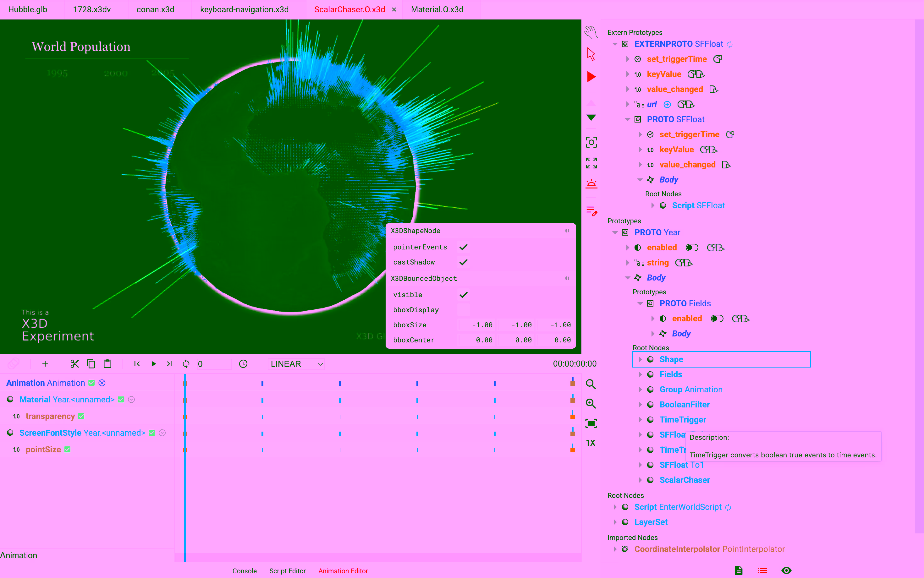Select the arrow pointer tool
The width and height of the screenshot is (924, 578).
591,54
